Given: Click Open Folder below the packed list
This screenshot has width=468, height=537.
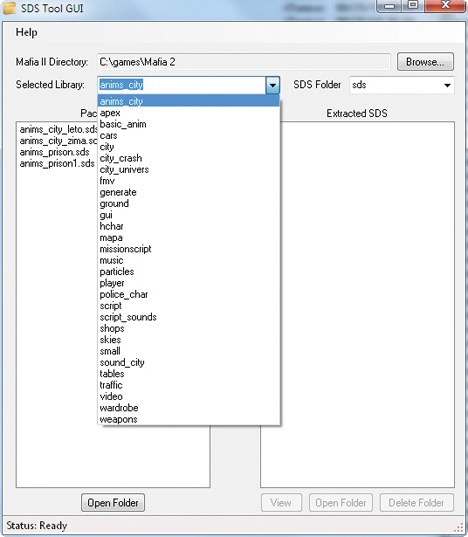Looking at the screenshot, I should pos(113,502).
